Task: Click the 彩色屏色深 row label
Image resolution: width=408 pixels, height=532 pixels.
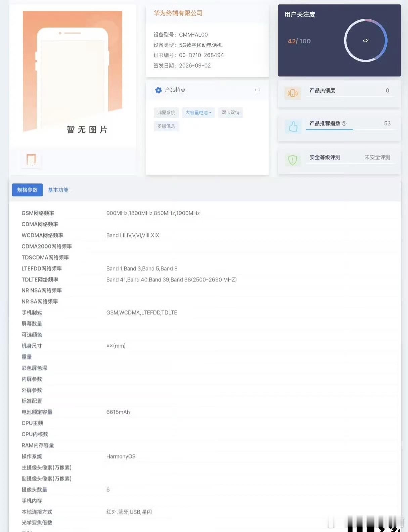Action: click(x=34, y=368)
